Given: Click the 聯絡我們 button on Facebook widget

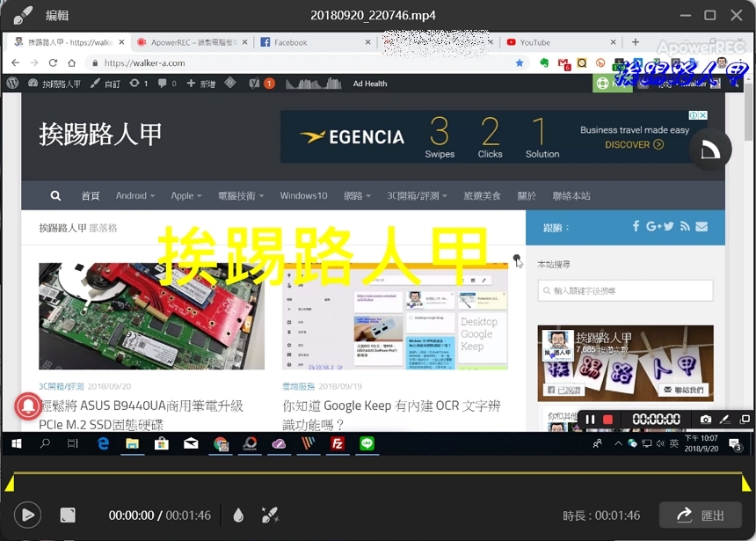Looking at the screenshot, I should click(684, 390).
